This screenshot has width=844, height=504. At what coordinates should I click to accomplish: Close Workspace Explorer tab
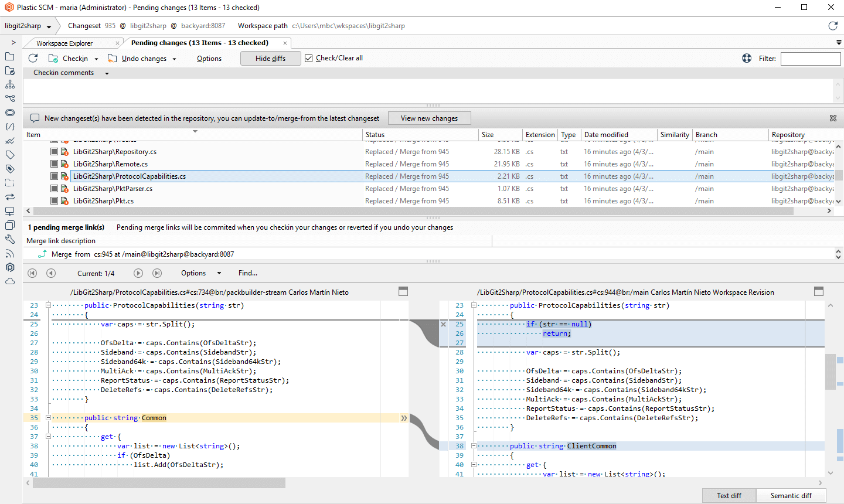click(117, 43)
